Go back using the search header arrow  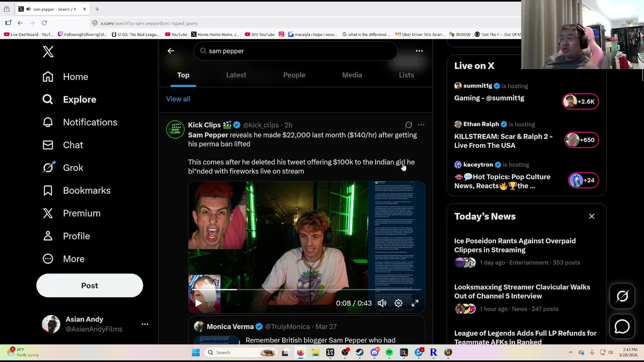pos(171,51)
